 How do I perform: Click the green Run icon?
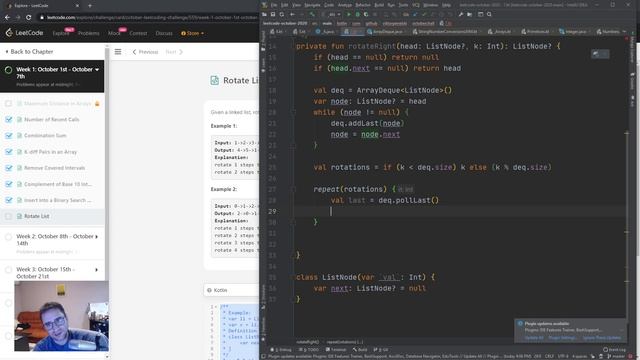(349, 14)
